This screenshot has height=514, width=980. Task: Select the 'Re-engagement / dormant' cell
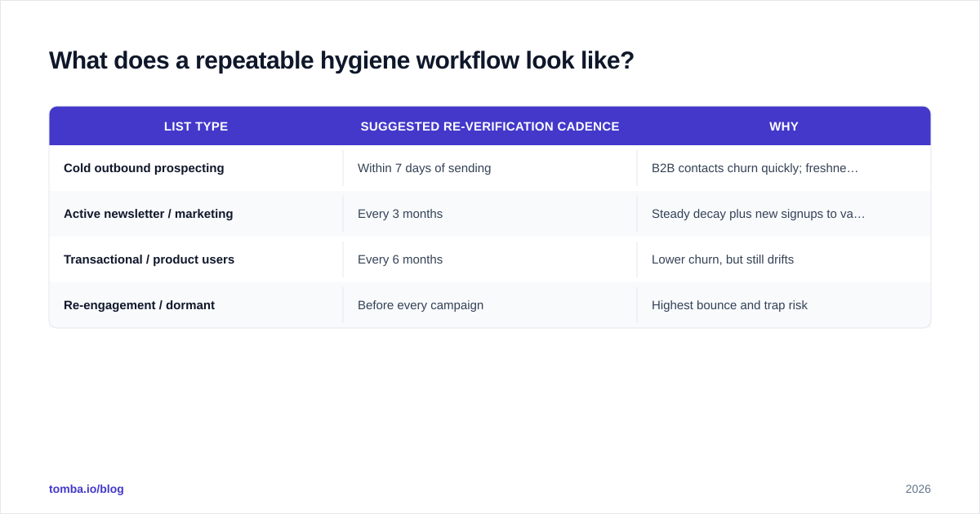[x=196, y=305]
